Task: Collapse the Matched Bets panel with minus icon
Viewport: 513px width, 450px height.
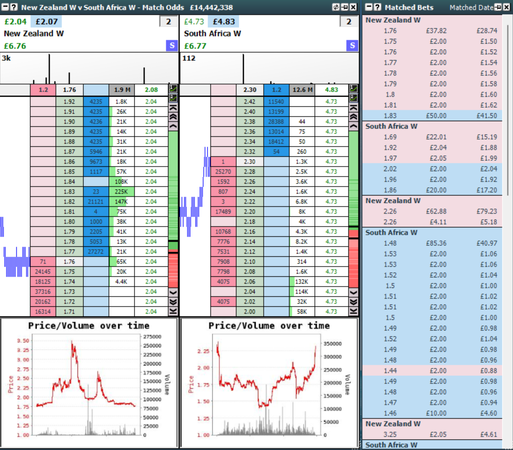Action: (369, 7)
